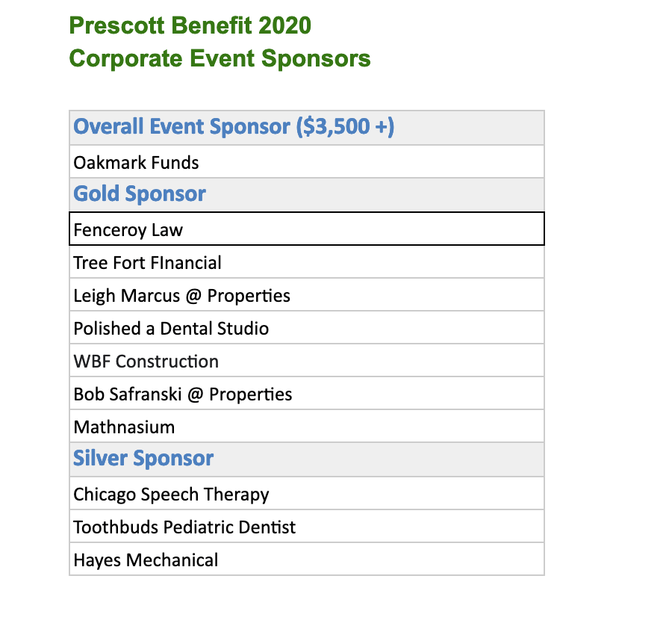
Task: Select the Polished a Dental Studio cell
Action: tap(306, 329)
